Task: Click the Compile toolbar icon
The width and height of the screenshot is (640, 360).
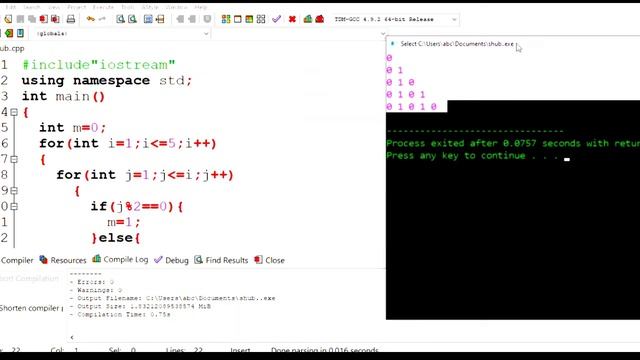Action: pos(226,19)
